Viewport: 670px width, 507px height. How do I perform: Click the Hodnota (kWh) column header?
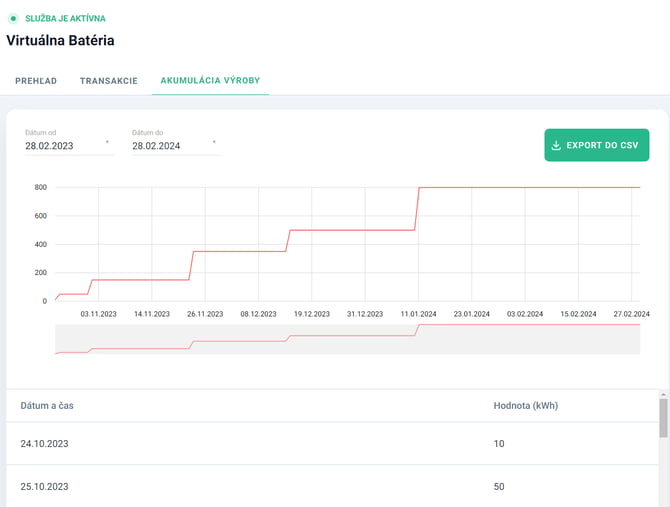[526, 406]
